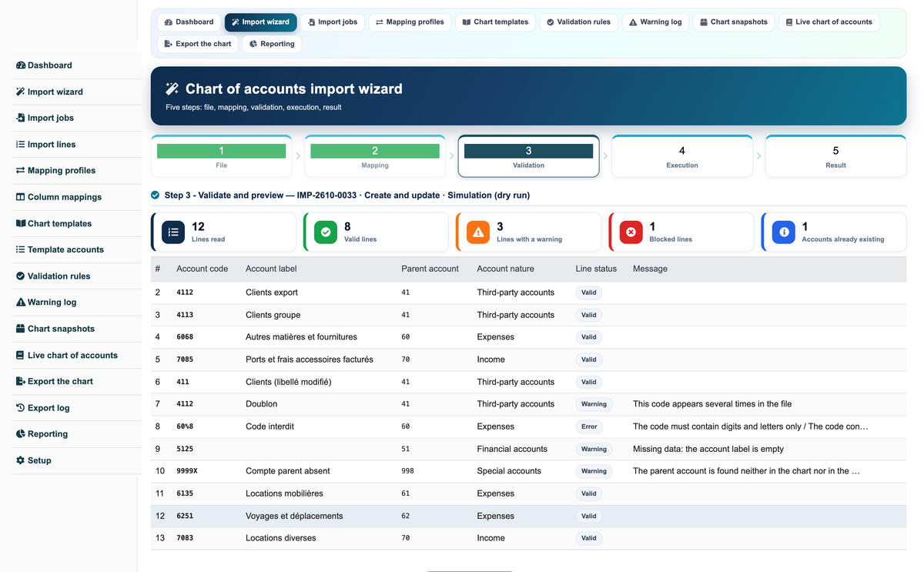The width and height of the screenshot is (924, 572).
Task: Open Live chart of accounts top button
Action: pyautogui.click(x=829, y=22)
